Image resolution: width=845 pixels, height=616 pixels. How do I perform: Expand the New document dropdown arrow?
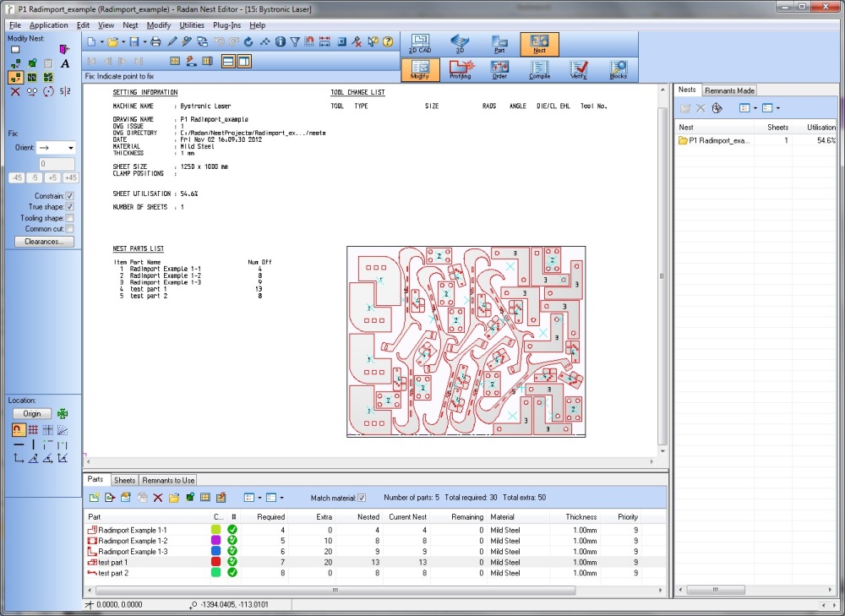pyautogui.click(x=101, y=41)
